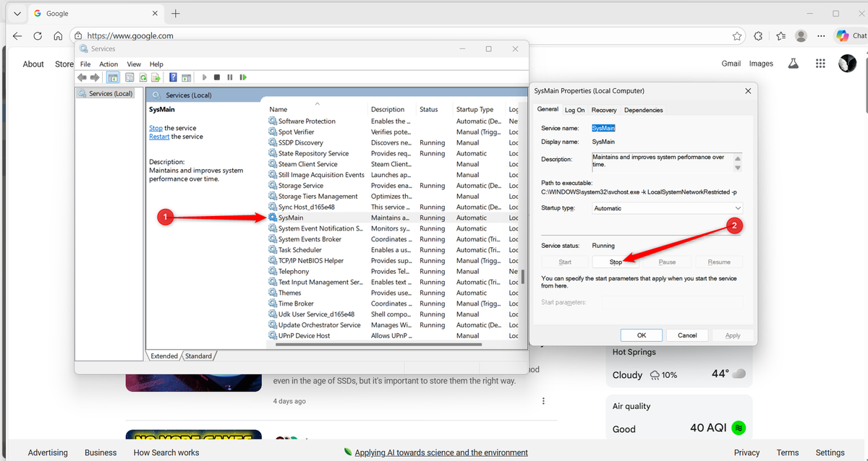Pause Service using the toolbar pause icon
The height and width of the screenshot is (461, 868).
(230, 77)
